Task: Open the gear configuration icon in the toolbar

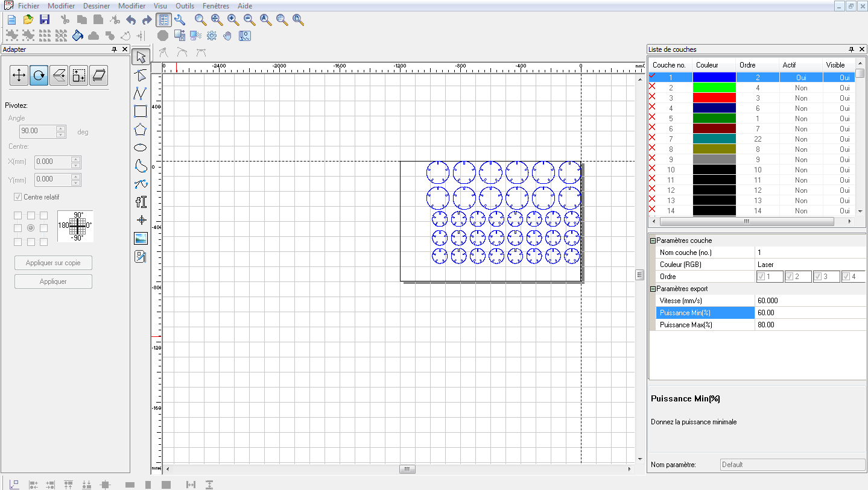Action: 212,36
